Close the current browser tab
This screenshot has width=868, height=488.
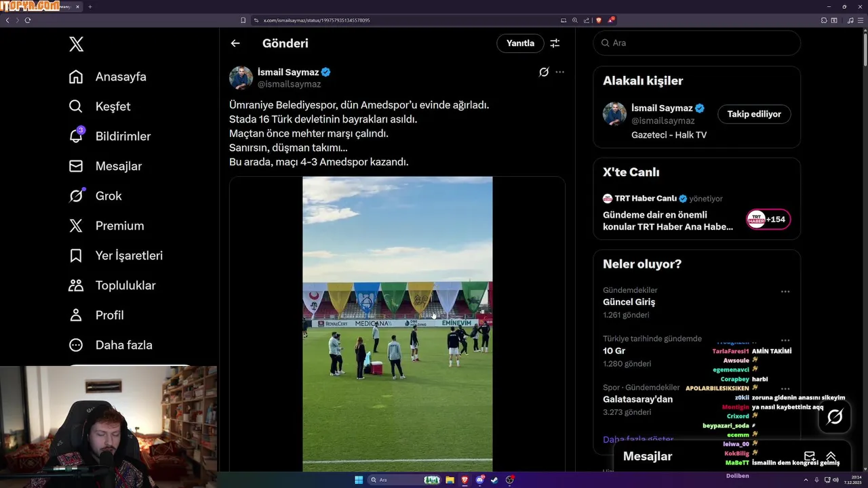(77, 7)
